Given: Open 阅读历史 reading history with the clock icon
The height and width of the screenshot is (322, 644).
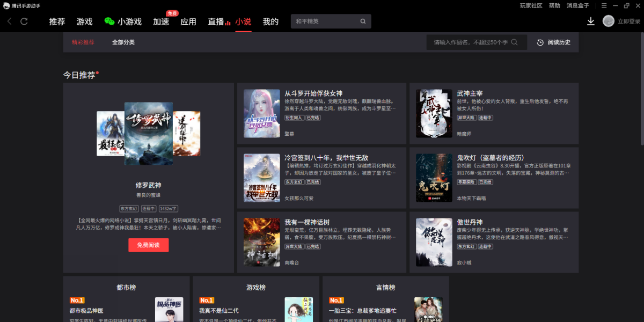Looking at the screenshot, I should pyautogui.click(x=554, y=42).
